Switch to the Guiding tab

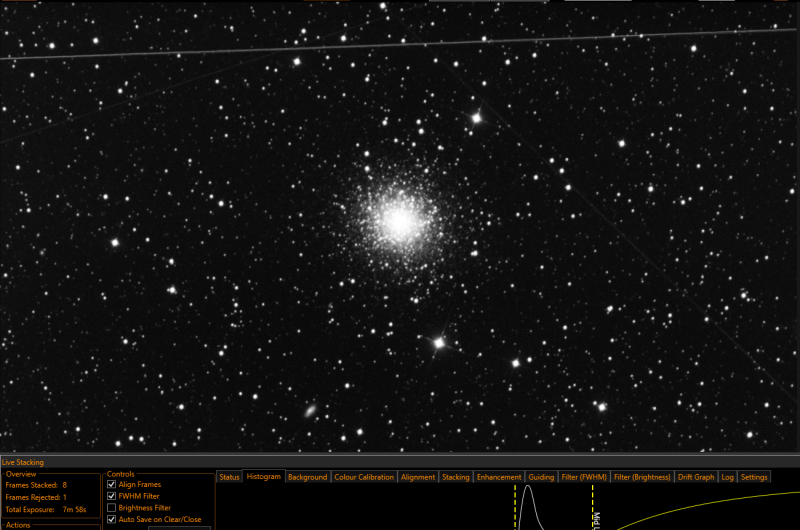(x=541, y=477)
